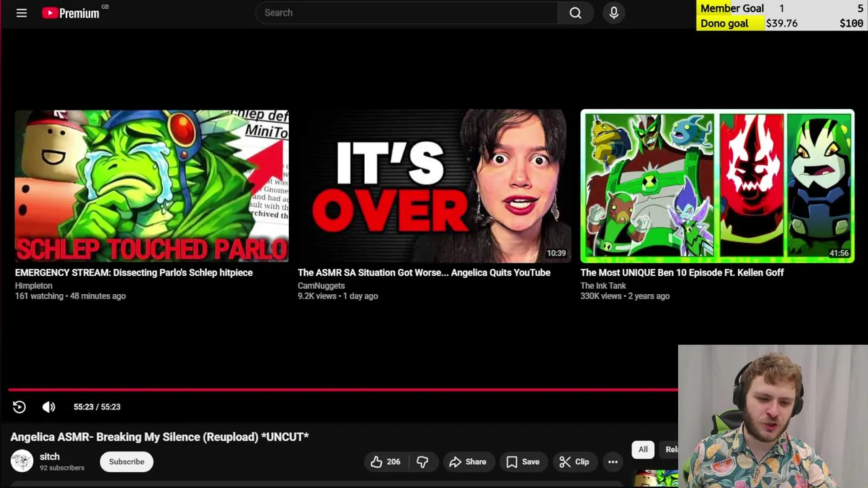Open the IT'S OVER video thumbnail
Viewport: 868px width, 488px height.
pyautogui.click(x=434, y=186)
